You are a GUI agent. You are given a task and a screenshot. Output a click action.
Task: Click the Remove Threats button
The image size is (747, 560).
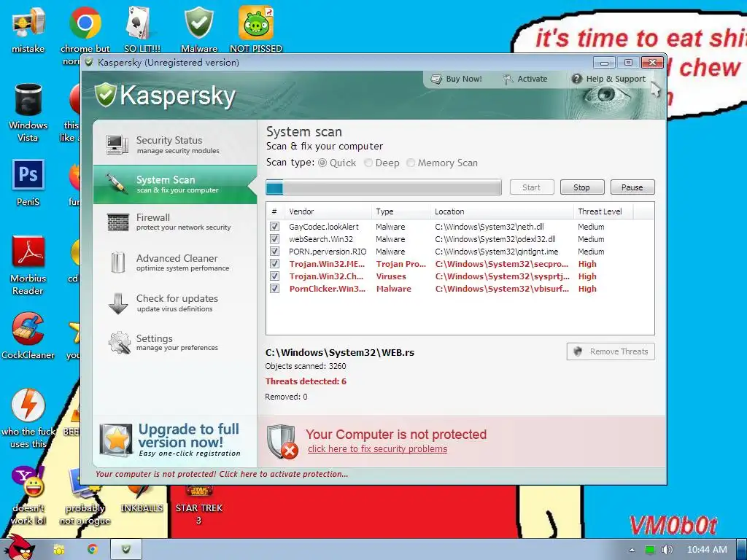click(x=611, y=351)
